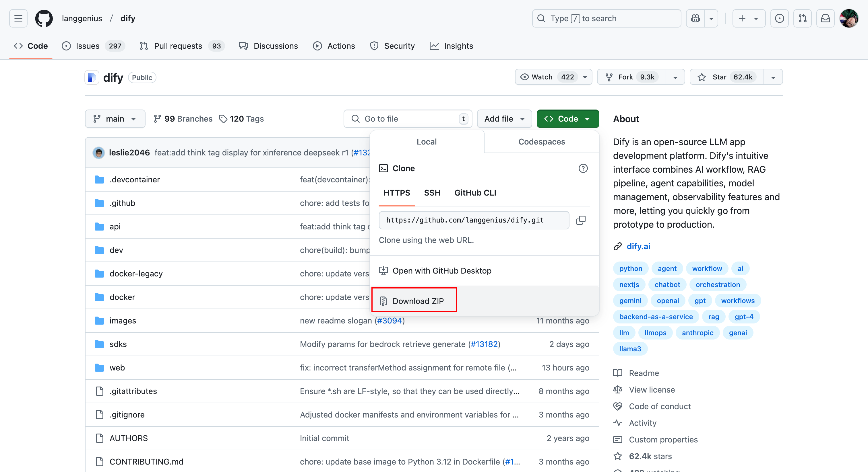Open the pull requests icon in the header
Screen dimensions: 868x472
click(802, 18)
